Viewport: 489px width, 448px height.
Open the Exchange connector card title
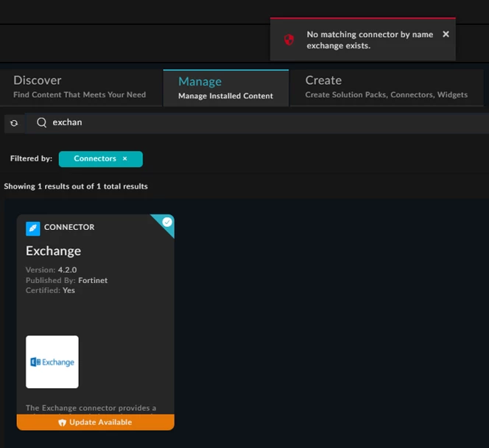click(x=53, y=251)
